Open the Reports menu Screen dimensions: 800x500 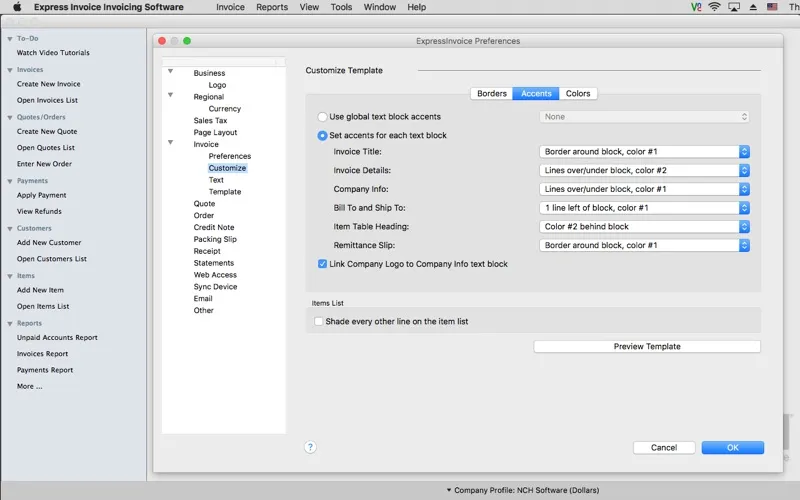(271, 7)
